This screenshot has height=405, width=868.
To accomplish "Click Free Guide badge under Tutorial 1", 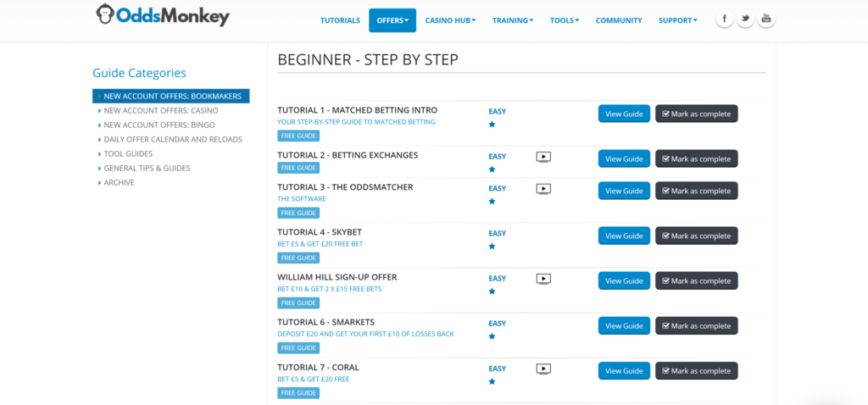I will [x=298, y=136].
